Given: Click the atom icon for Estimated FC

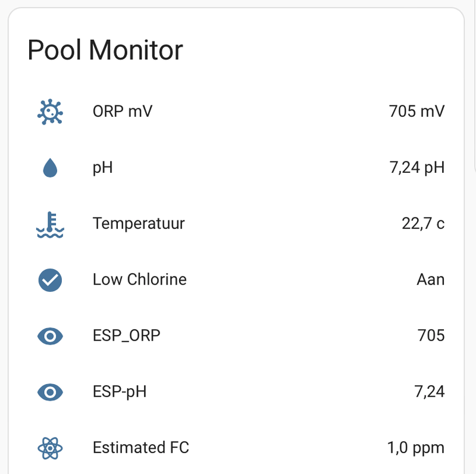Looking at the screenshot, I should click(x=50, y=448).
